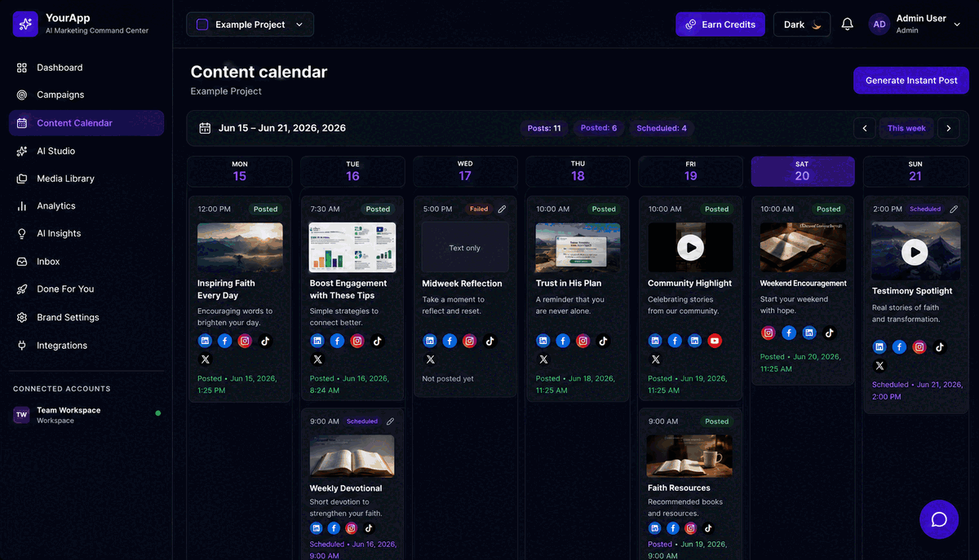Image resolution: width=979 pixels, height=560 pixels.
Task: Click Instagram icon on Trust in His Plan
Action: point(583,342)
